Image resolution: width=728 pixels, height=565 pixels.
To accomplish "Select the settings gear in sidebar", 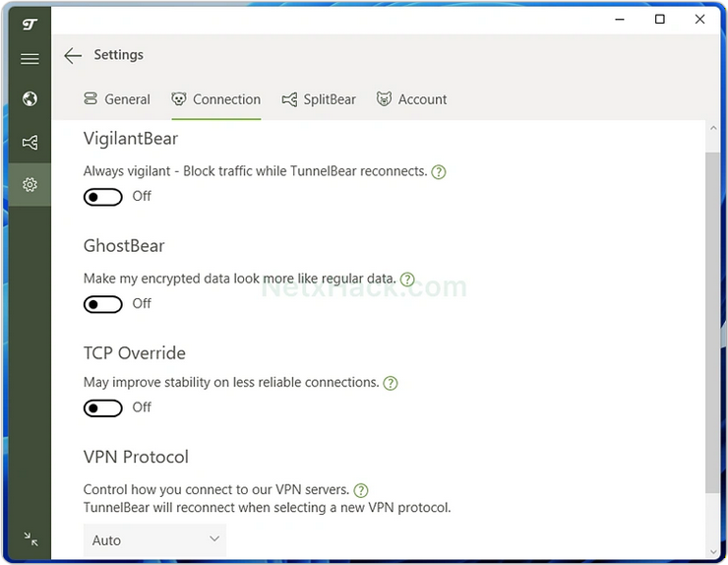I will tap(30, 185).
